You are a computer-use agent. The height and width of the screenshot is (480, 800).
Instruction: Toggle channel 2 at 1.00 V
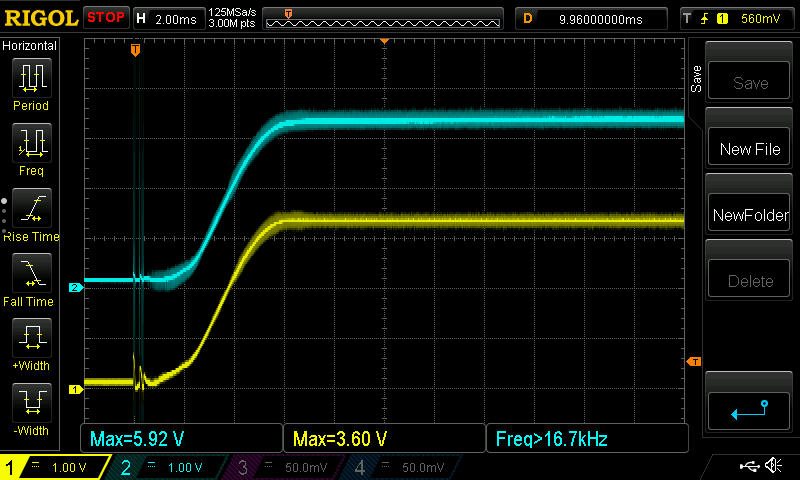click(x=169, y=467)
